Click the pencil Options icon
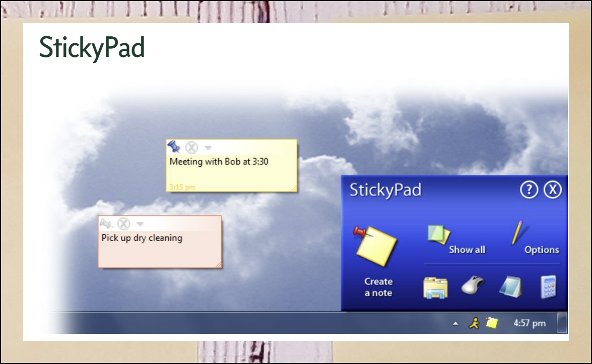592x364 pixels. pos(517,233)
